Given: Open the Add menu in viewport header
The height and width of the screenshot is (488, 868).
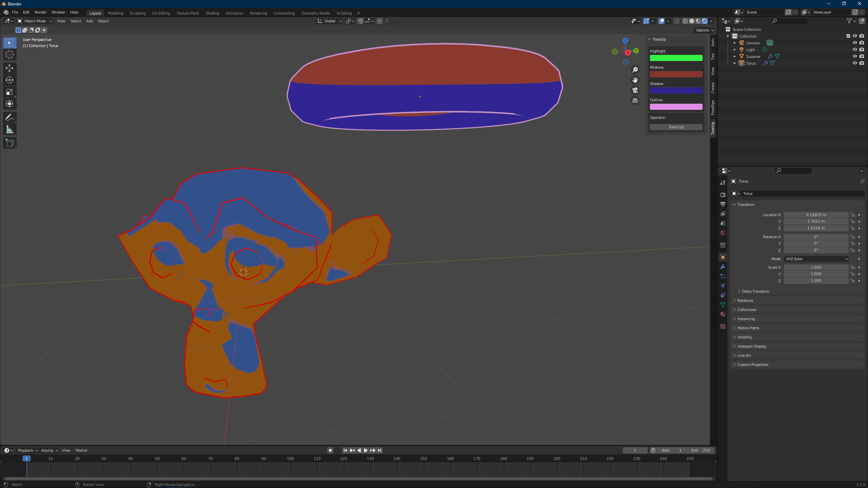Looking at the screenshot, I should pyautogui.click(x=89, y=21).
